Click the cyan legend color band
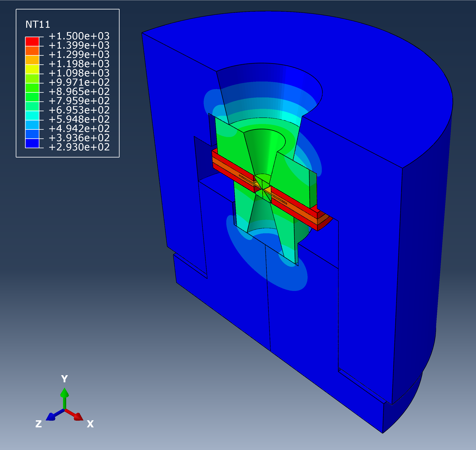 pyautogui.click(x=32, y=116)
